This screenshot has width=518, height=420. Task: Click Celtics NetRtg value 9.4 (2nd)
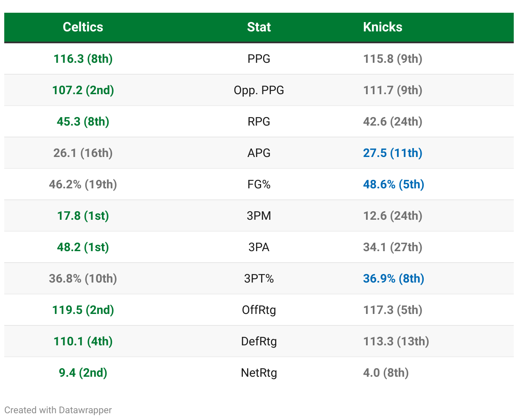tap(83, 373)
